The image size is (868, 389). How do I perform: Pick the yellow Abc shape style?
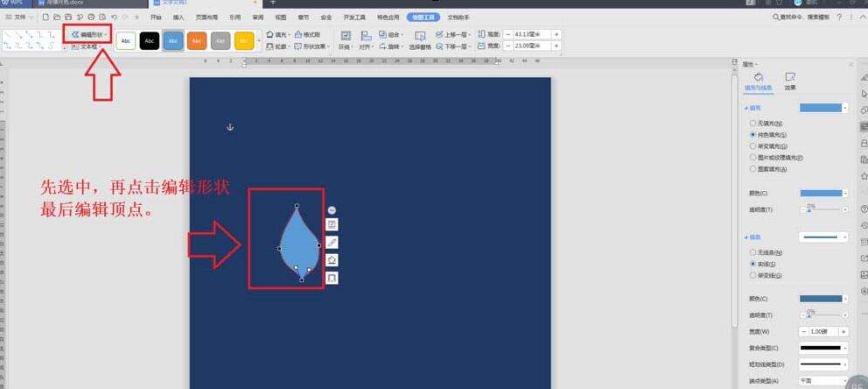(x=244, y=40)
